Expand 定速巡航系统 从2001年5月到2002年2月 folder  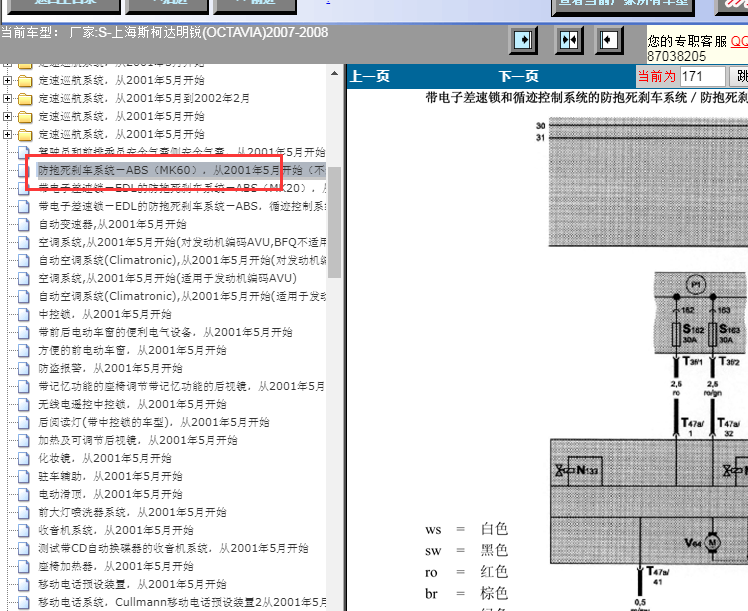coord(7,98)
